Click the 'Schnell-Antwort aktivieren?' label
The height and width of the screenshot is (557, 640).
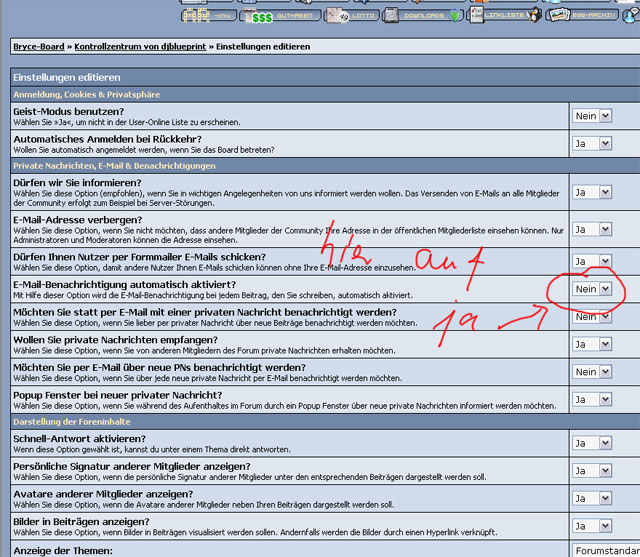click(79, 439)
